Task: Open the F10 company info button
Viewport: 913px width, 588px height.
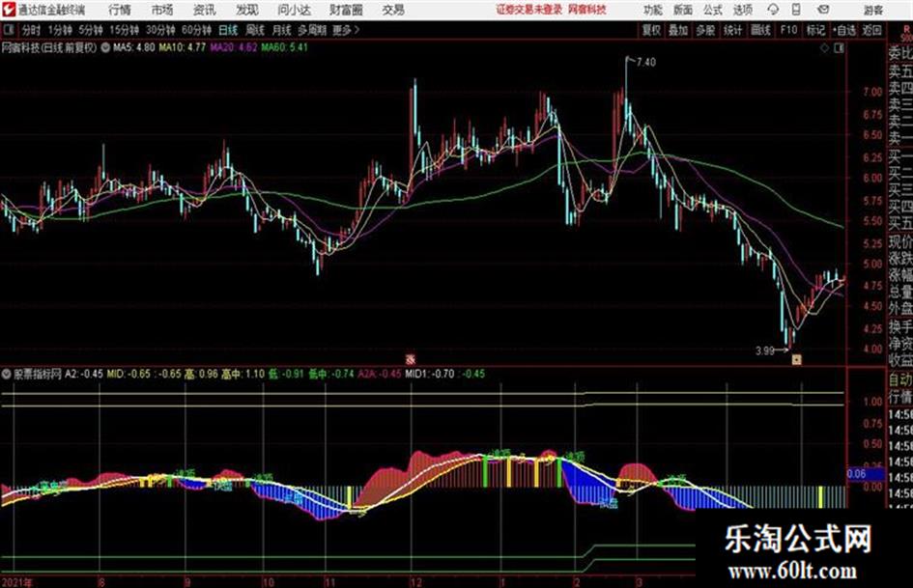Action: tap(788, 30)
